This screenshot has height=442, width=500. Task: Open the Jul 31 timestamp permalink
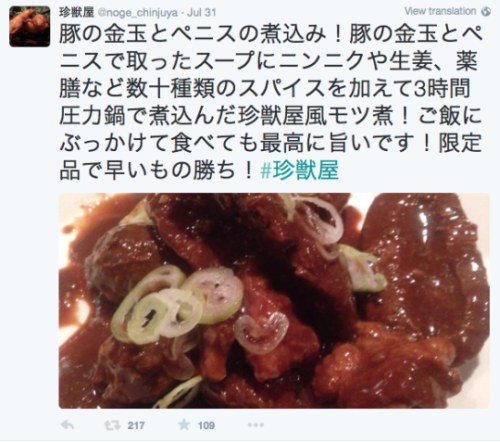point(201,13)
